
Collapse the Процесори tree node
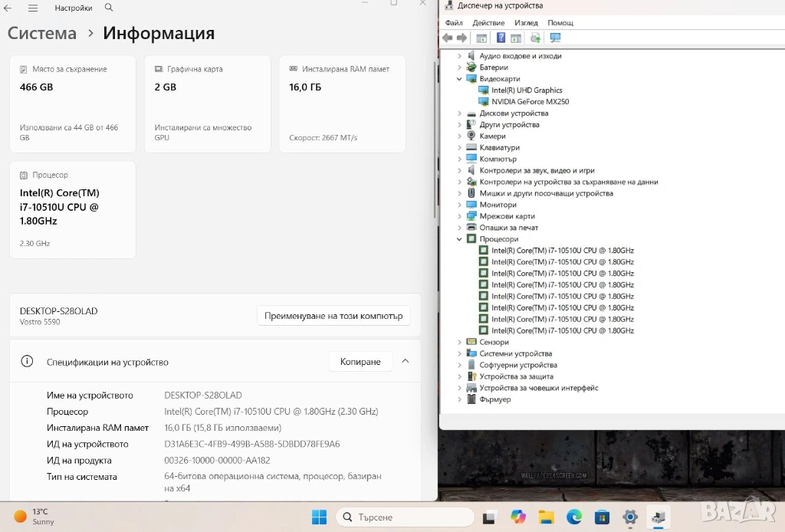[460, 239]
